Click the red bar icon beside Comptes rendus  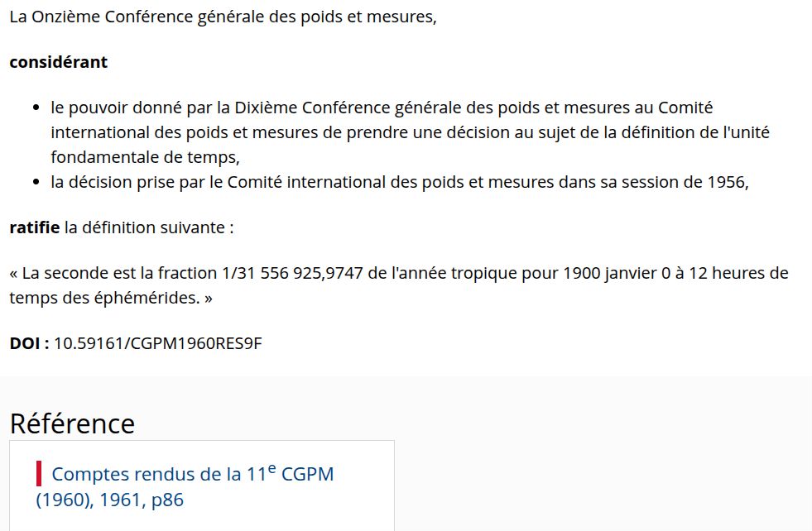tap(39, 474)
